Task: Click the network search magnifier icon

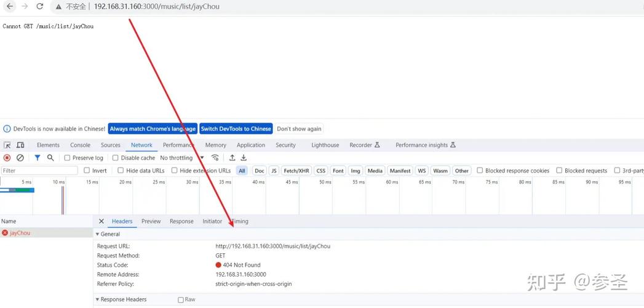Action: tap(50, 158)
